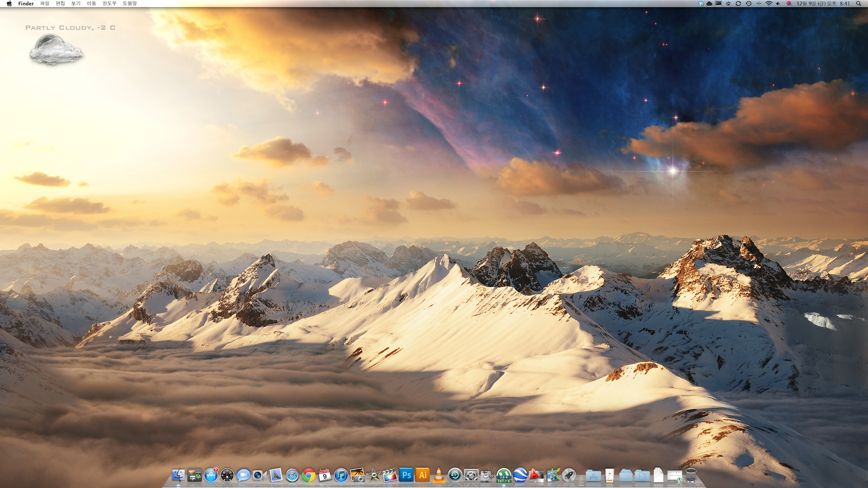Click the 'Partly Cloudy, -2 C' weather text
Image resolution: width=868 pixels, height=488 pixels.
[x=70, y=27]
